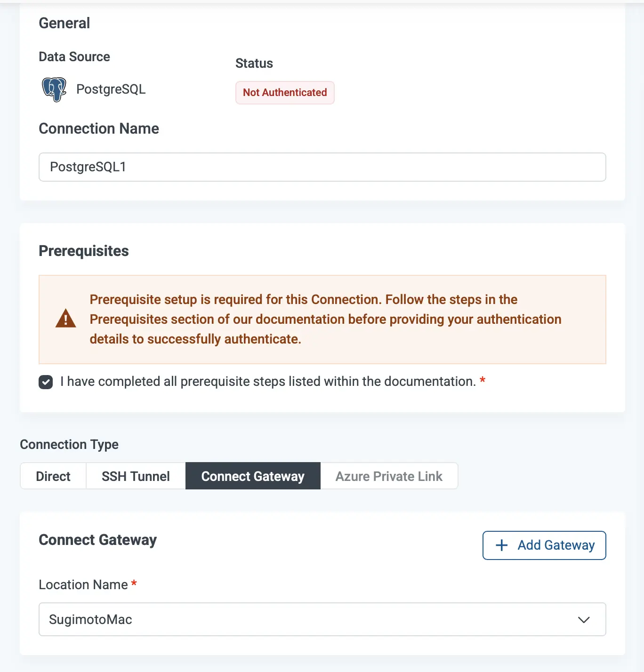Choose the Azure Private Link option
This screenshot has width=644, height=672.
coord(389,476)
